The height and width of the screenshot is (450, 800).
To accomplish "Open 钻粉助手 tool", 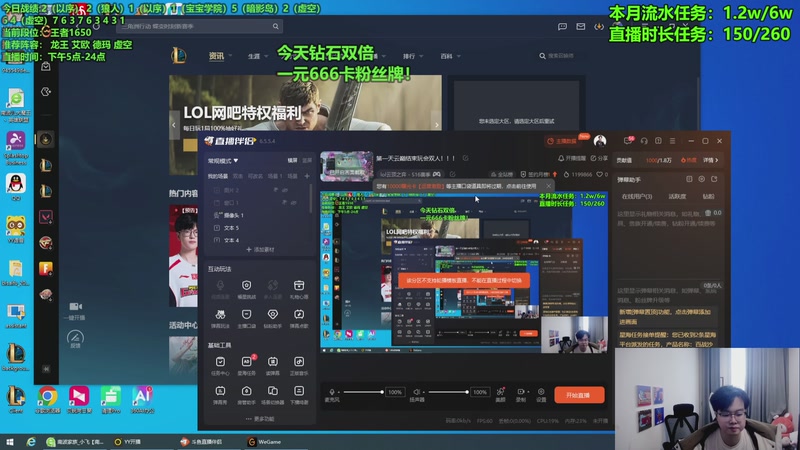I will pos(272,318).
